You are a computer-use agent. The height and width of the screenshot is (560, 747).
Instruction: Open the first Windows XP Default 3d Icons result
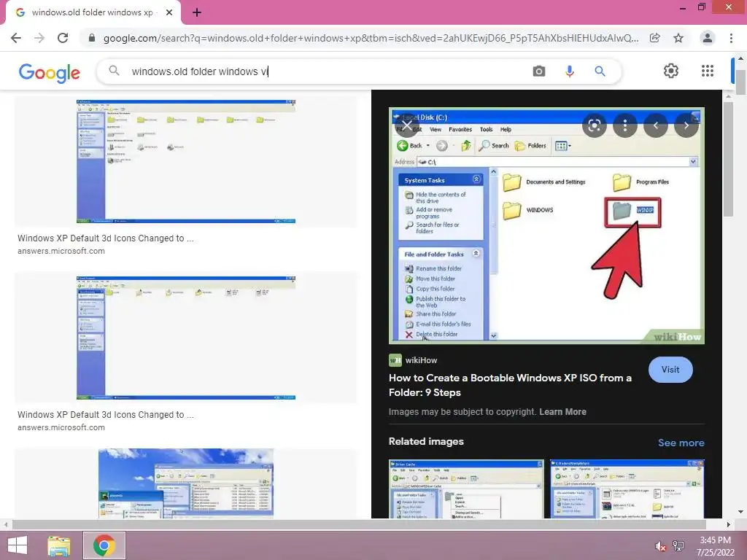(186, 161)
